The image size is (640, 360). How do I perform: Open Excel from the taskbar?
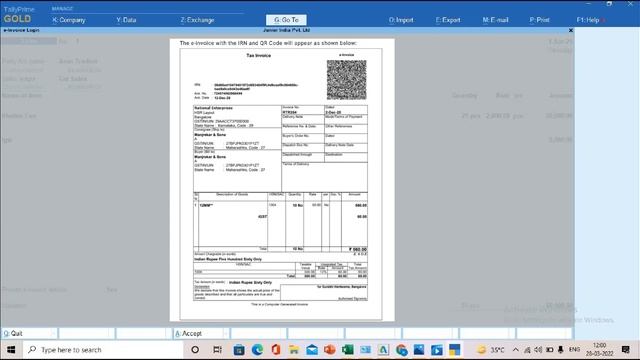348,350
